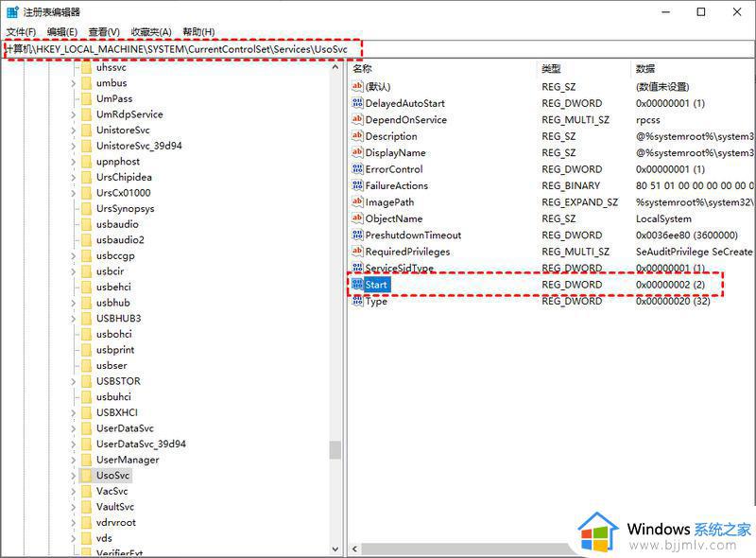Screen dimensions: 756x558
Task: Click the DWORD icon next to ErrorControl
Action: pyautogui.click(x=357, y=169)
